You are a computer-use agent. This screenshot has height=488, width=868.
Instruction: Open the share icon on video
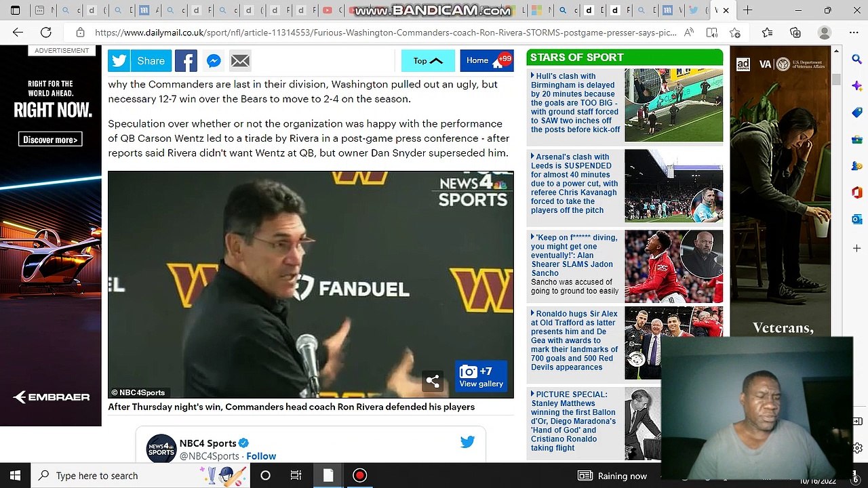(433, 381)
